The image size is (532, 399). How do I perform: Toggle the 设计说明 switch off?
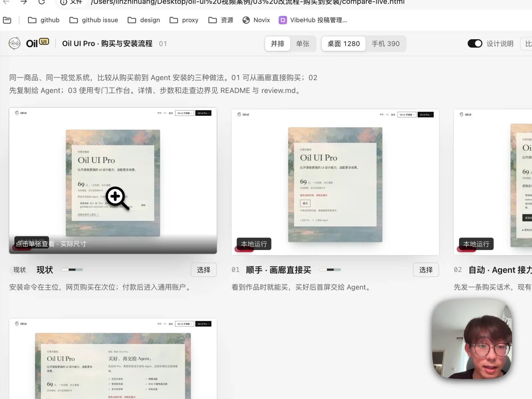pyautogui.click(x=475, y=44)
